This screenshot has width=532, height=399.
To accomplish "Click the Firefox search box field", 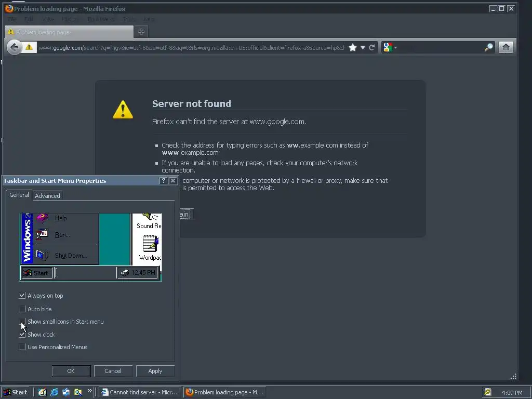I will click(441, 47).
